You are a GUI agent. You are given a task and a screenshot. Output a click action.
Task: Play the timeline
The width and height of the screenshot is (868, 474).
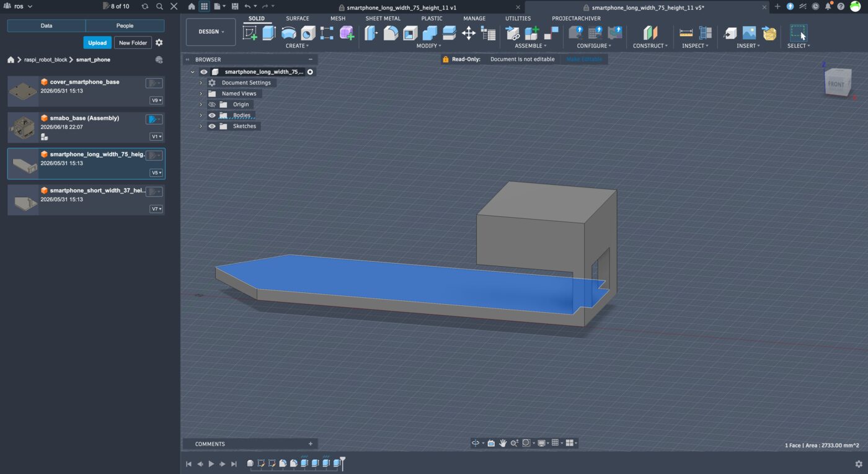(x=211, y=464)
